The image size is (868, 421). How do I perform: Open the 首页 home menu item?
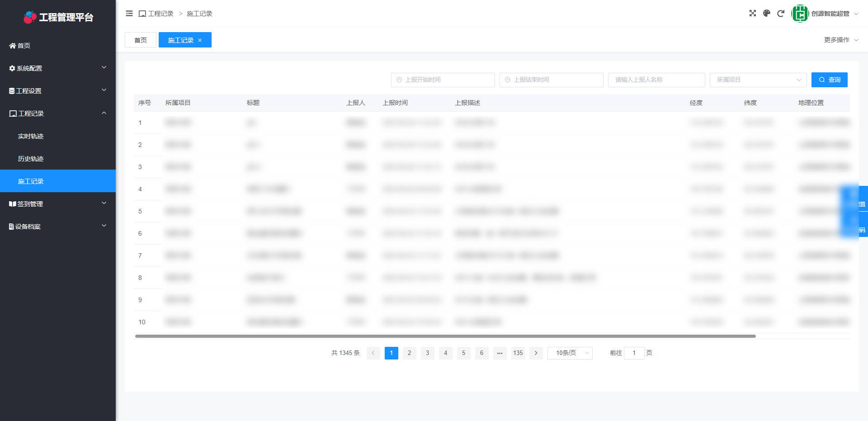tap(24, 46)
